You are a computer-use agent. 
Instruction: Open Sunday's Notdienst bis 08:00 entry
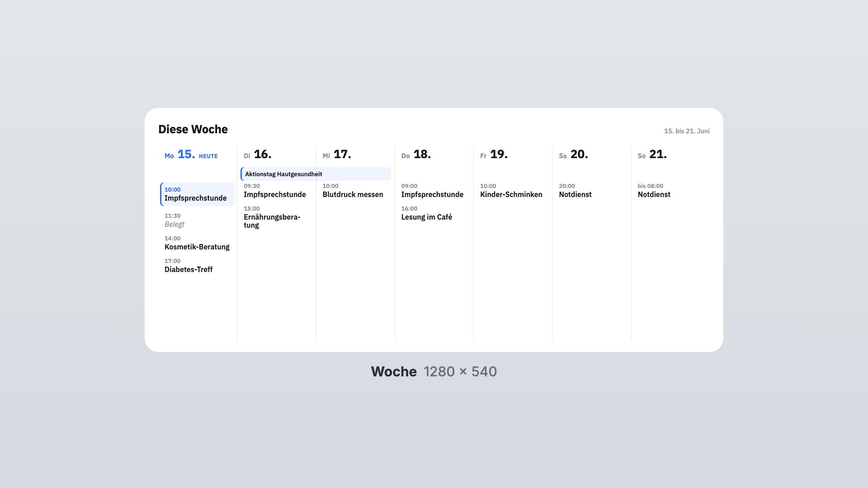click(670, 190)
